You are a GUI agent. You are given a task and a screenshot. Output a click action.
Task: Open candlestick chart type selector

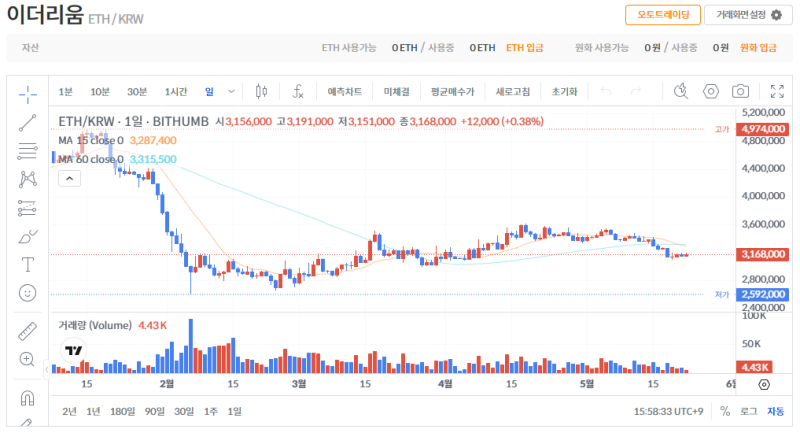click(x=261, y=91)
